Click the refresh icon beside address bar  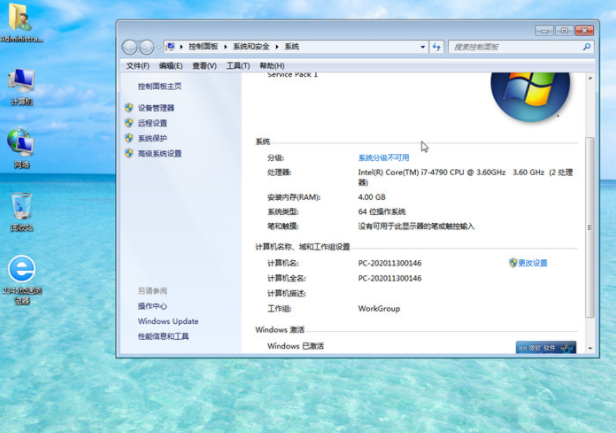[436, 47]
